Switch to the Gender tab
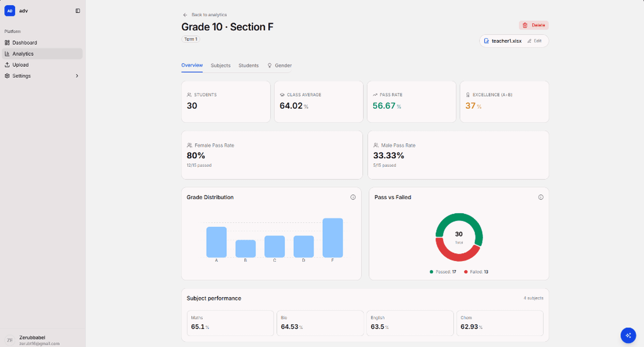644x347 pixels. (x=280, y=65)
